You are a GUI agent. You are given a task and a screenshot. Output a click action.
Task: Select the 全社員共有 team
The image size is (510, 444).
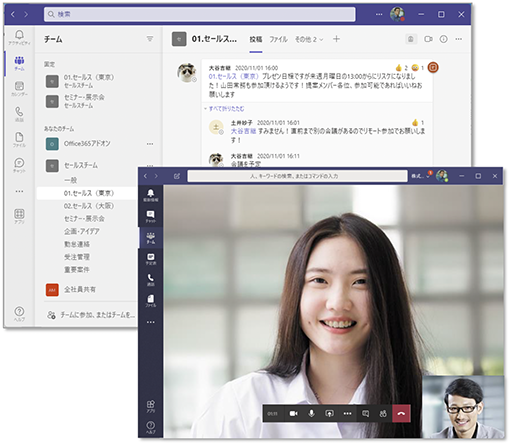pyautogui.click(x=80, y=289)
